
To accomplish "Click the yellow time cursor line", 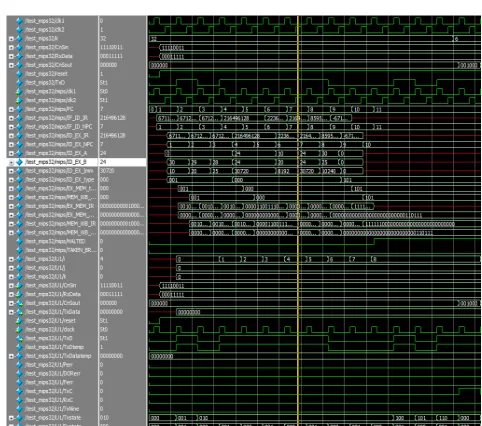I will (298, 220).
